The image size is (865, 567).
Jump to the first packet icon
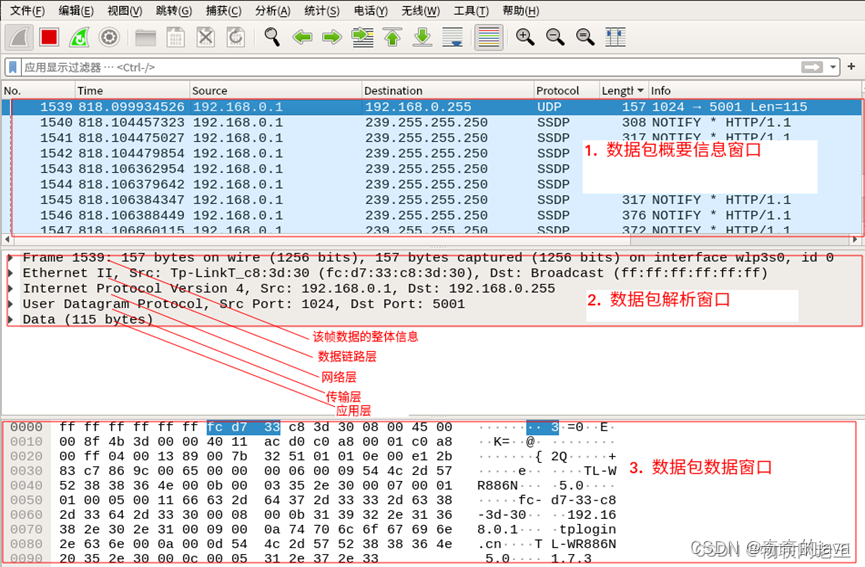[x=392, y=38]
